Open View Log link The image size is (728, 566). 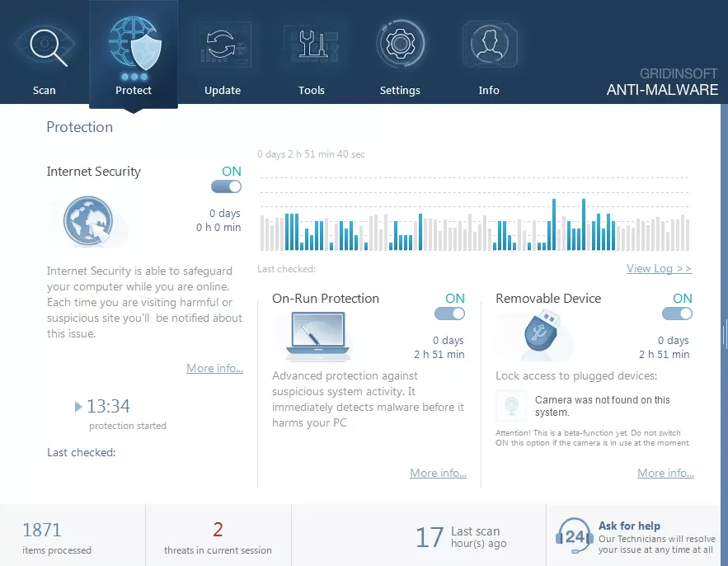[657, 268]
